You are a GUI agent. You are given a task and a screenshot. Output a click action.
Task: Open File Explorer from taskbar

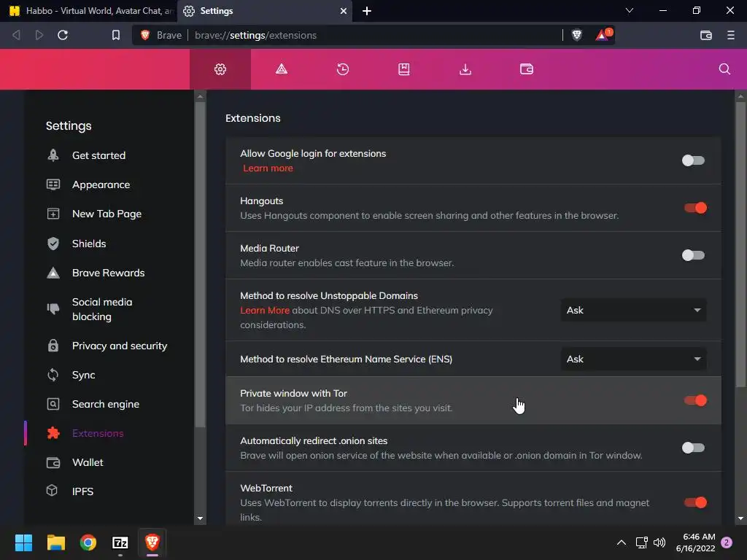(x=55, y=542)
